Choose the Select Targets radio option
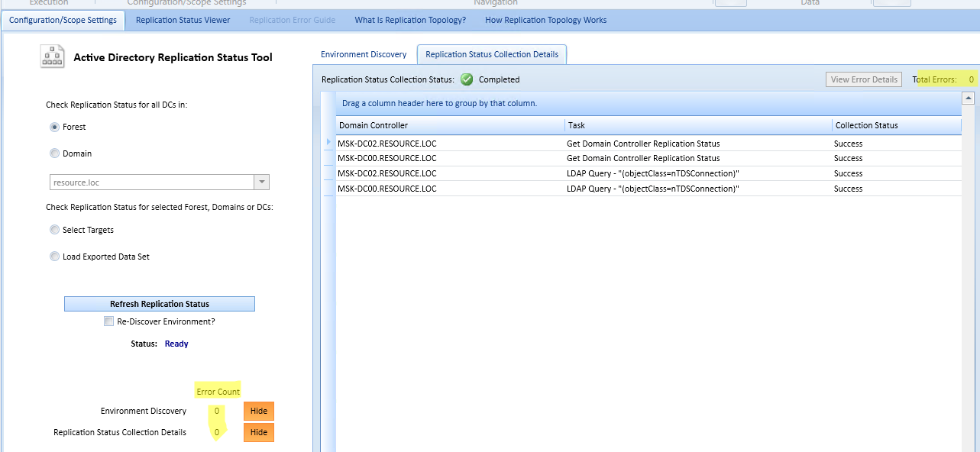The height and width of the screenshot is (452, 980). pyautogui.click(x=54, y=230)
